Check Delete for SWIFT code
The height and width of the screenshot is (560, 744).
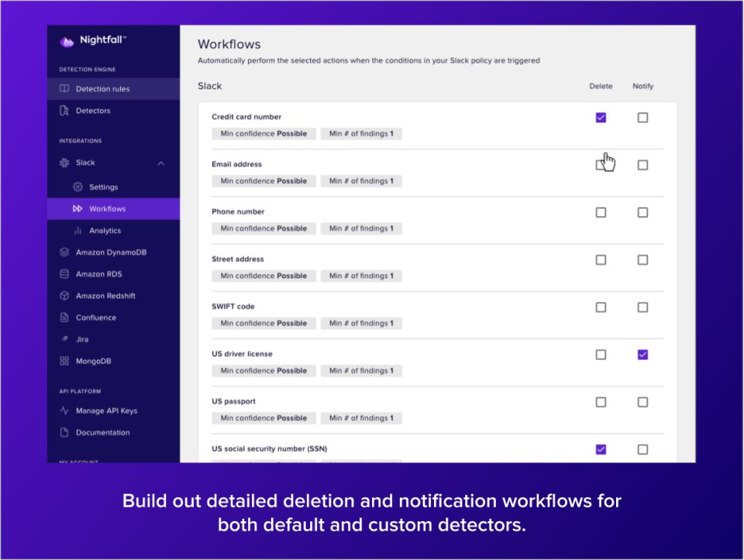click(x=601, y=307)
